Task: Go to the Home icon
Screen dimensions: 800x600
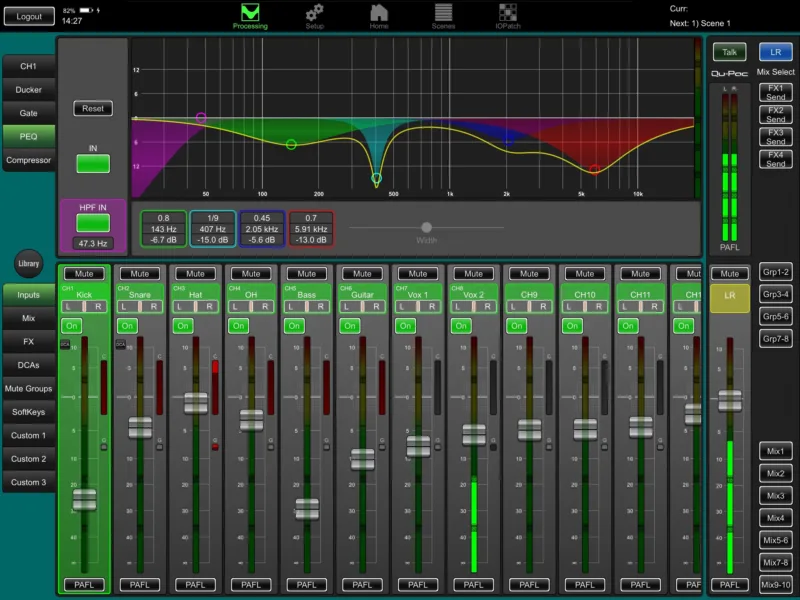Action: click(x=379, y=16)
